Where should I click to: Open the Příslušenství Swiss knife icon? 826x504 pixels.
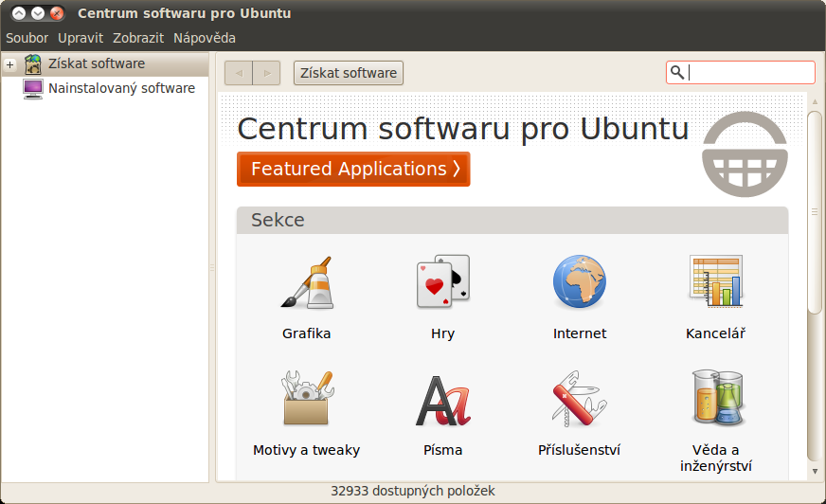579,398
